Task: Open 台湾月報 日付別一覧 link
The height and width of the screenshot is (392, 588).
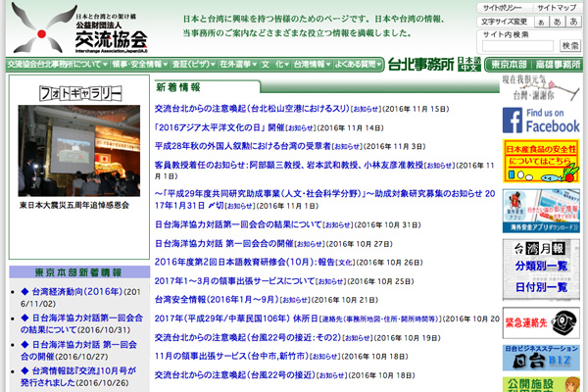Action: click(541, 287)
